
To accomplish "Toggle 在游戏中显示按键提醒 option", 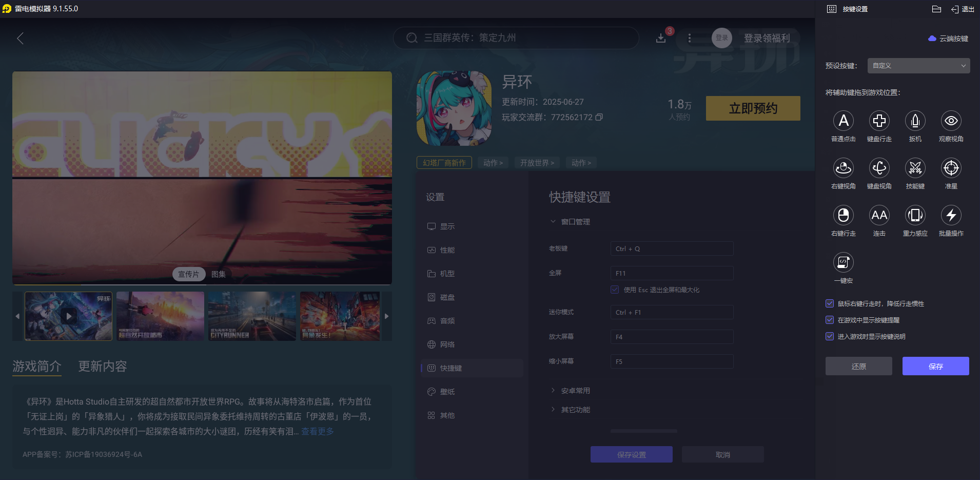I will [829, 320].
